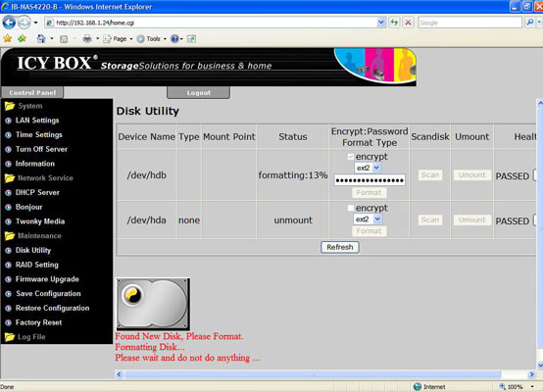Click Scan button for /dev/hda
This screenshot has height=392, width=543.
coord(430,220)
